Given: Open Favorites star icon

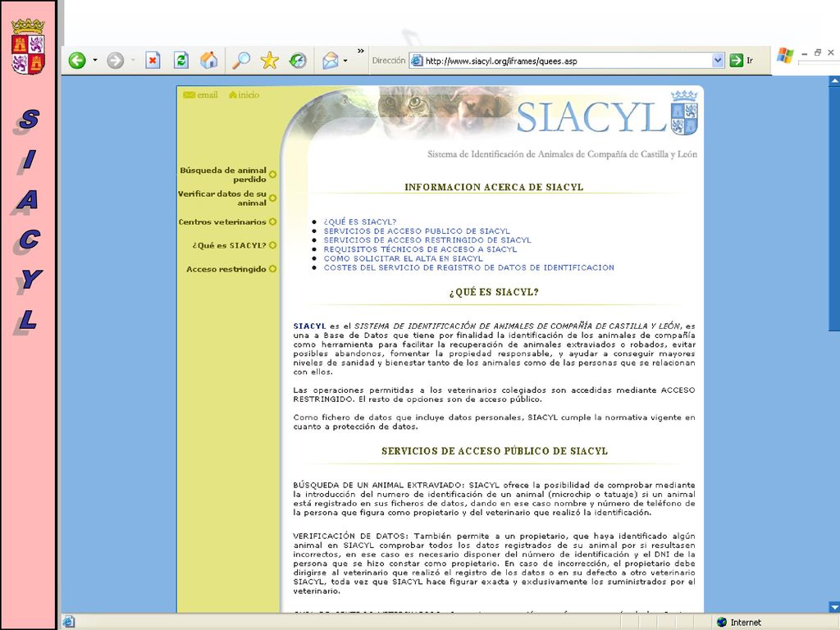Looking at the screenshot, I should (x=269, y=61).
